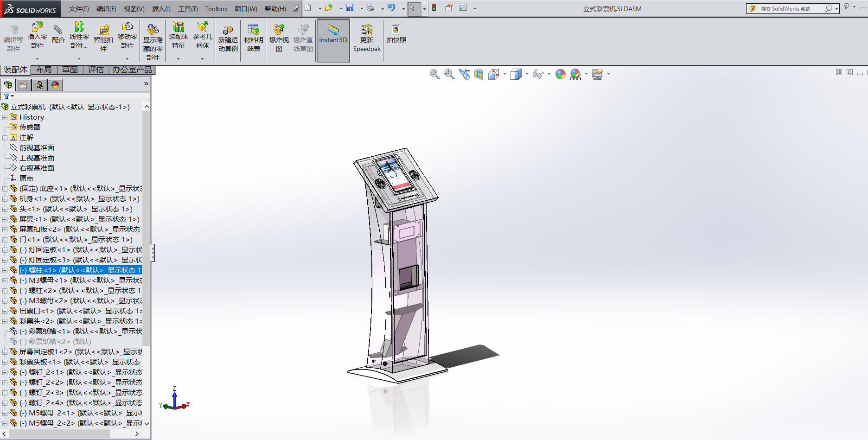Image resolution: width=868 pixels, height=440 pixels.
Task: Toggle the Select cursor tool
Action: tap(412, 8)
